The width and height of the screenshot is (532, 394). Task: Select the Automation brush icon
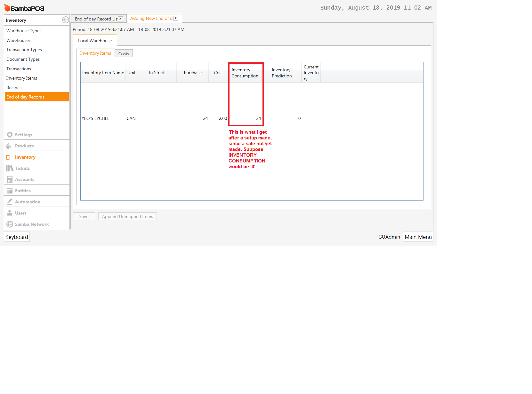click(x=9, y=201)
